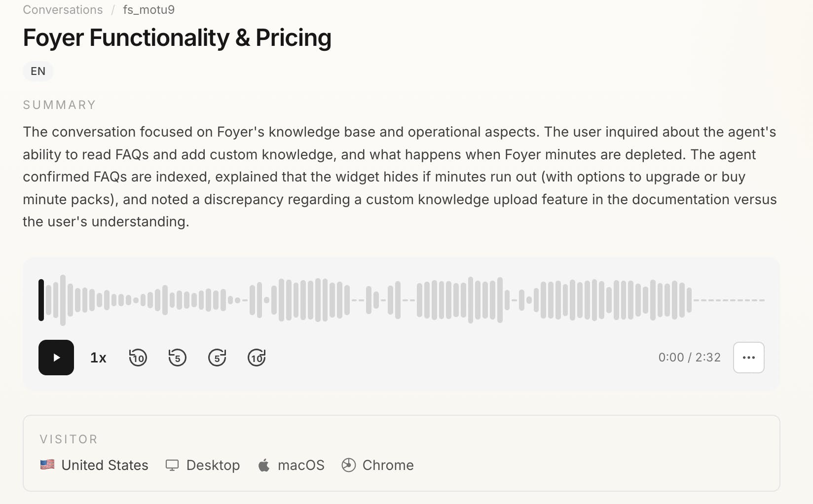Open the three-dots more options menu
The image size is (813, 504).
[x=749, y=358]
